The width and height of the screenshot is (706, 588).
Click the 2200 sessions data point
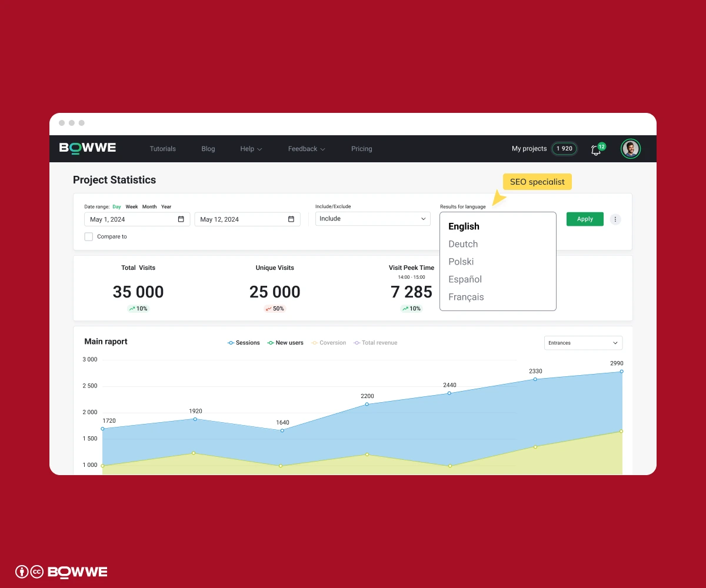click(367, 404)
